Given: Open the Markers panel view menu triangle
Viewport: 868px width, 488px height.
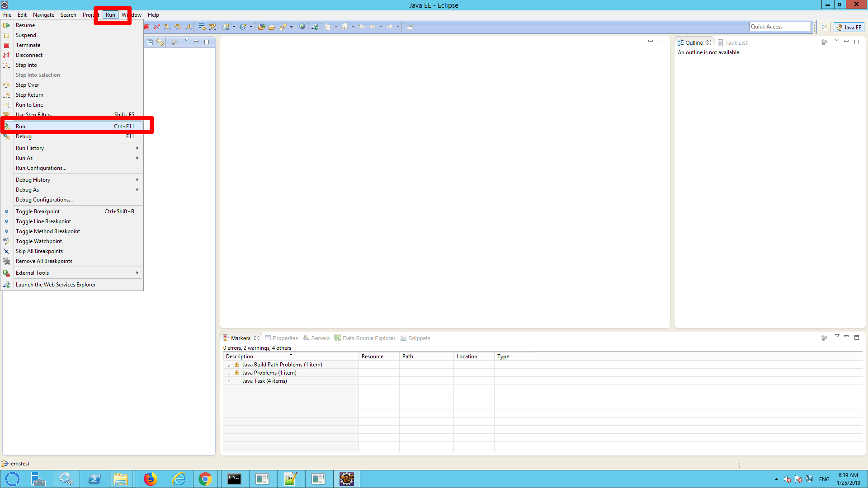Looking at the screenshot, I should pyautogui.click(x=837, y=336).
